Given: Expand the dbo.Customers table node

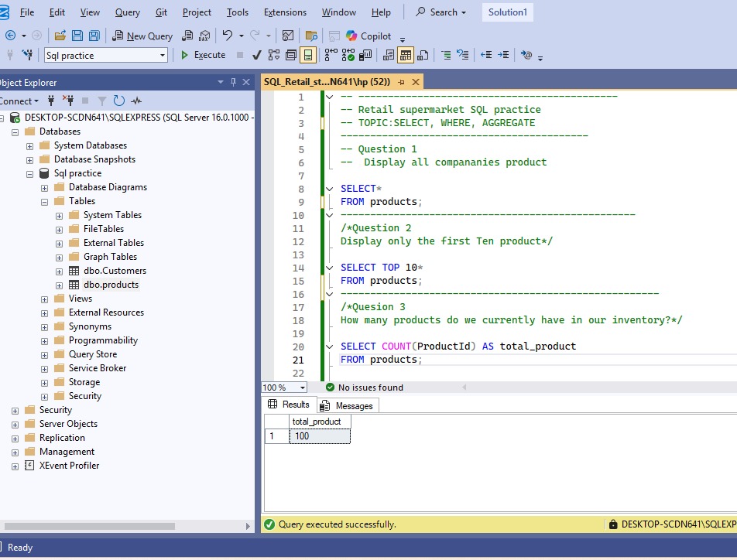Looking at the screenshot, I should point(59,271).
